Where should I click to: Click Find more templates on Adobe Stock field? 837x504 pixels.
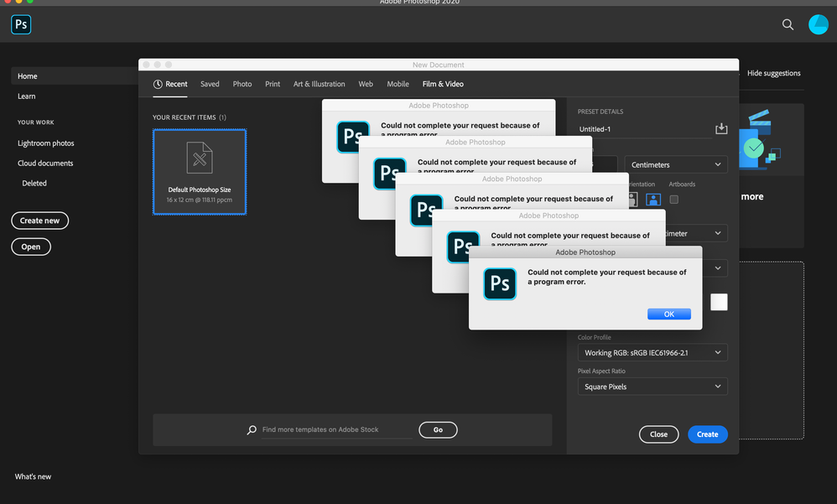pyautogui.click(x=337, y=430)
